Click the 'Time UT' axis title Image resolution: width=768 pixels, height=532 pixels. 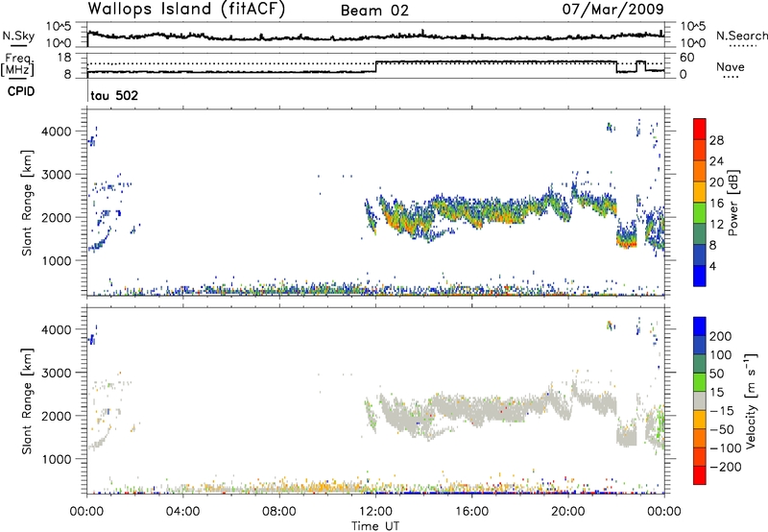[x=375, y=526]
